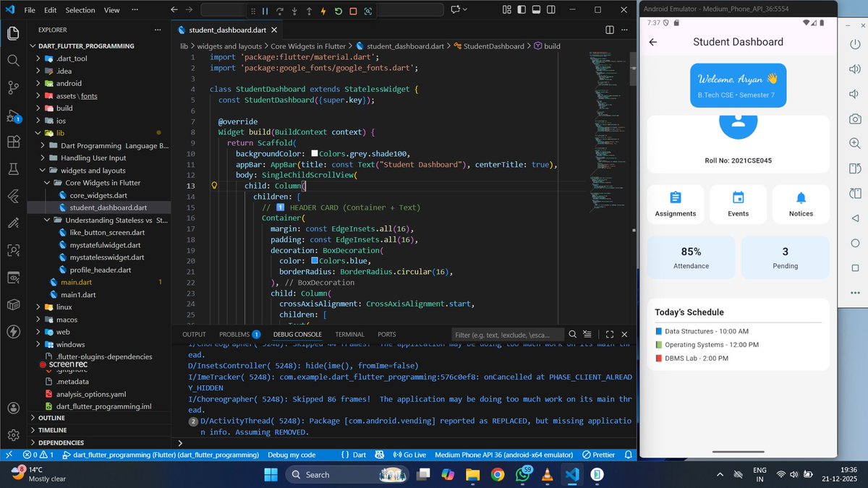Click Step Over in debug toolbar

point(279,11)
